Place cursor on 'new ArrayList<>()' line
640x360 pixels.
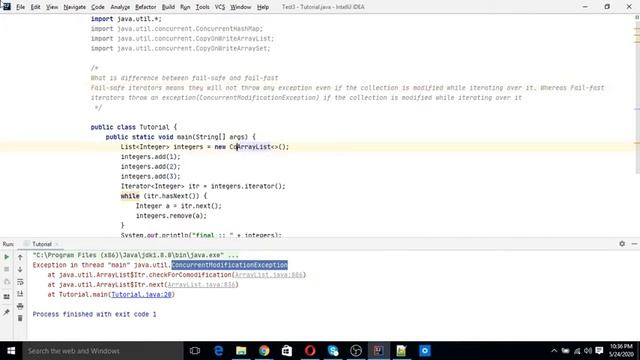(x=204, y=147)
